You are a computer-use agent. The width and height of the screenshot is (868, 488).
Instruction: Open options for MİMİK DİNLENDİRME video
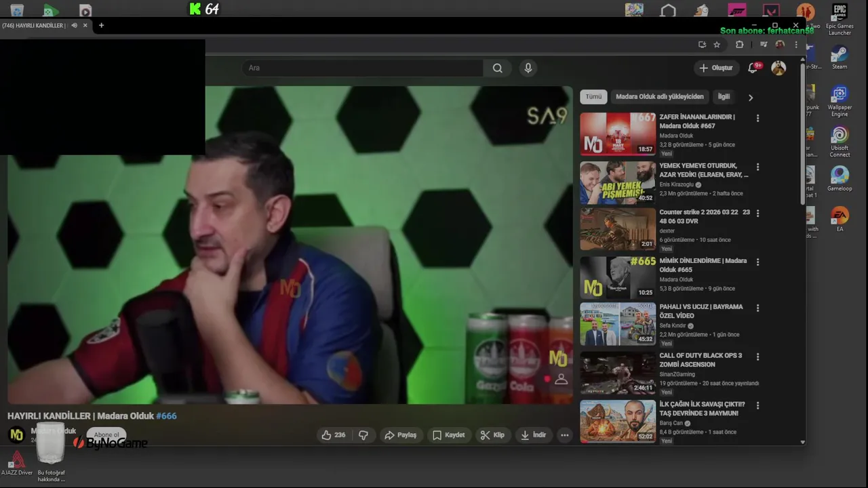point(757,262)
